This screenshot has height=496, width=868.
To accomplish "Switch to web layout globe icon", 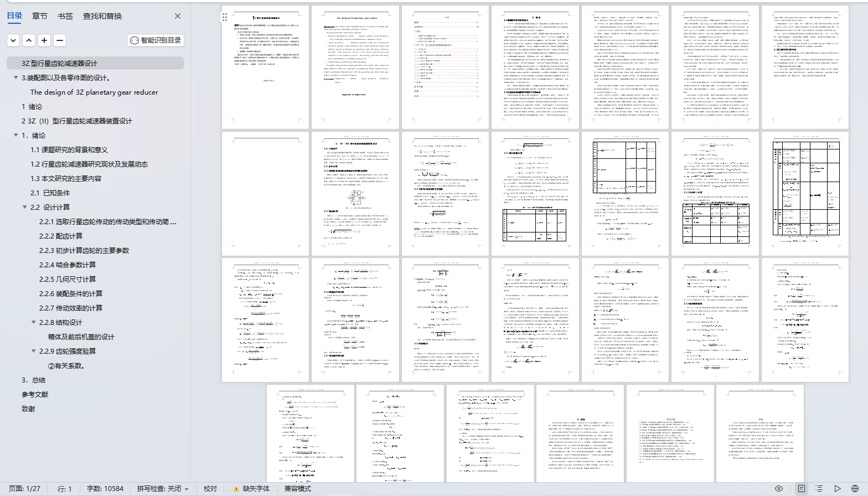I will (x=855, y=489).
